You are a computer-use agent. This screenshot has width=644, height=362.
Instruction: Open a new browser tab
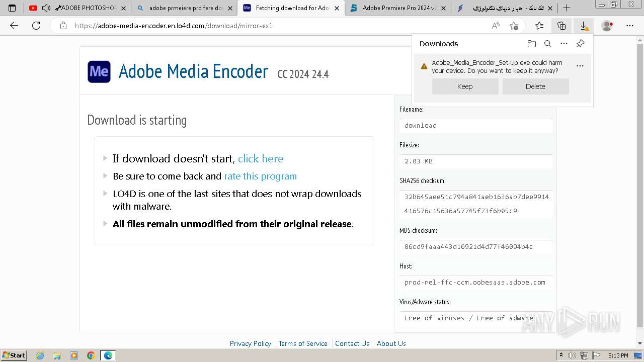[567, 8]
